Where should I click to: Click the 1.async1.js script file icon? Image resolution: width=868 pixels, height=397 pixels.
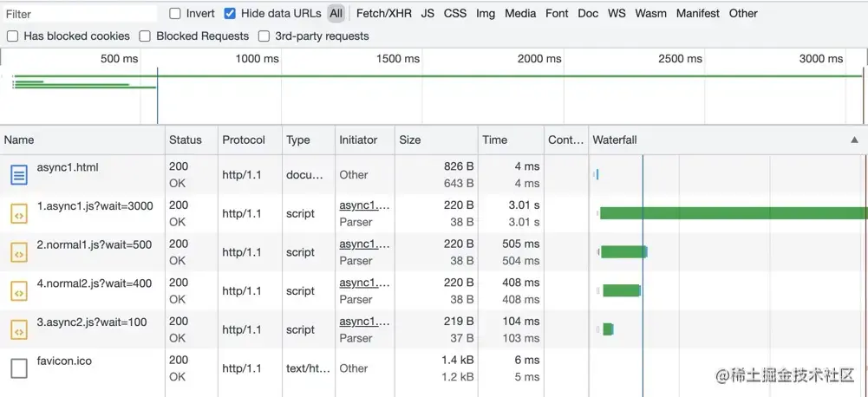click(18, 213)
